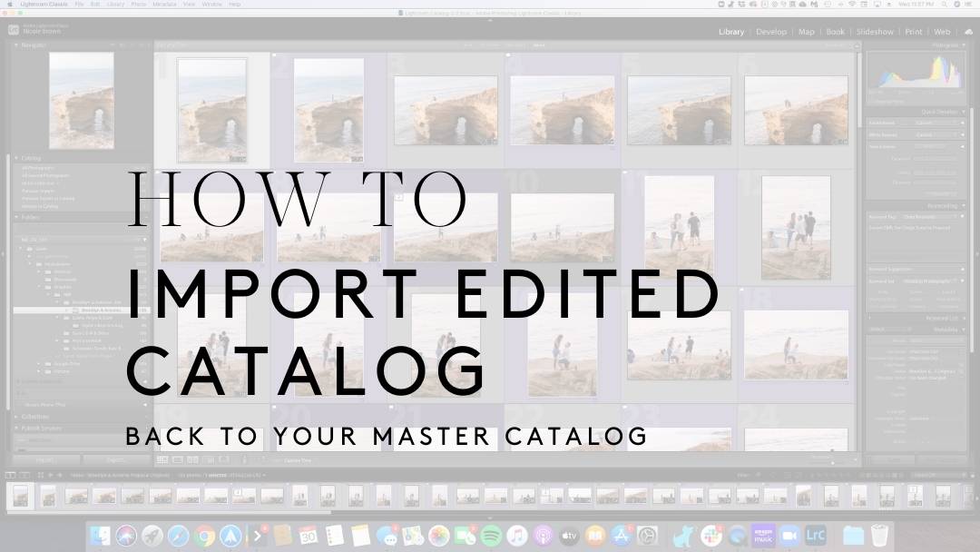The image size is (980, 552).
Task: Collapse the Folders panel
Action: 18,217
